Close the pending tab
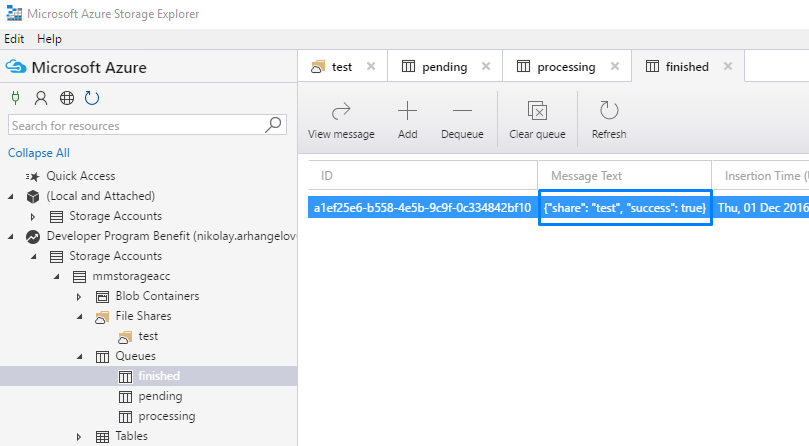Image resolution: width=809 pixels, height=446 pixels. [x=486, y=66]
